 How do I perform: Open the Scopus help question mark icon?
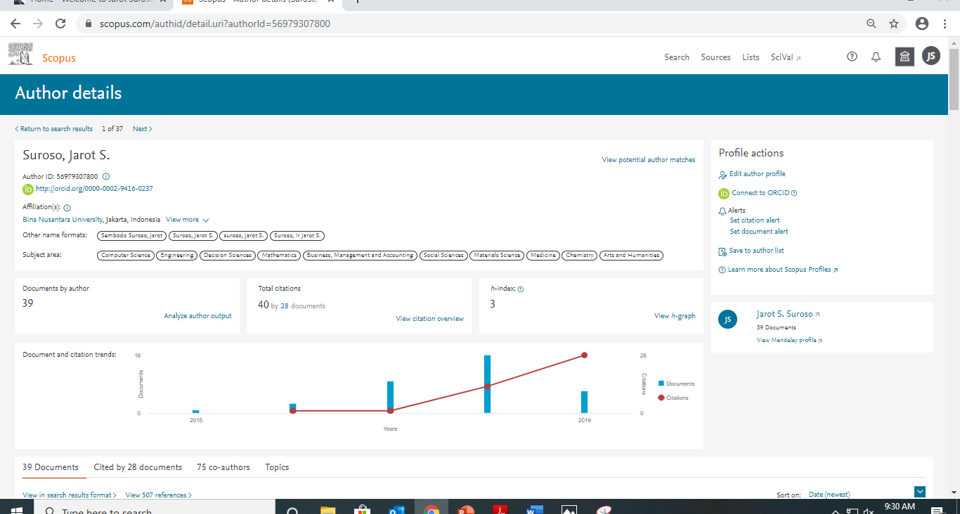click(x=852, y=57)
